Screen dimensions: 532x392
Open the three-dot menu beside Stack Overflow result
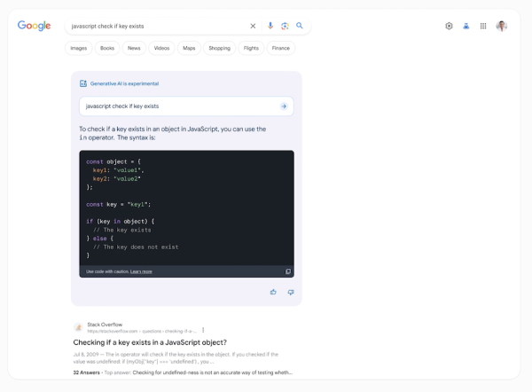(203, 329)
